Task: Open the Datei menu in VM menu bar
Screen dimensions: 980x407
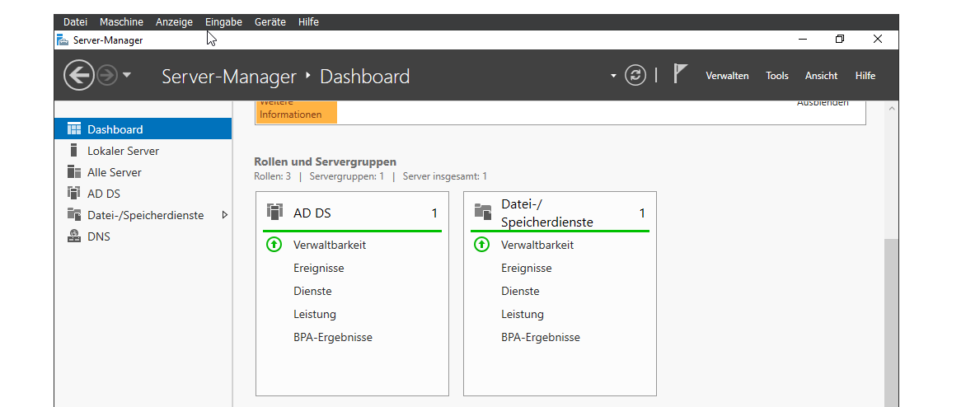Action: [75, 22]
